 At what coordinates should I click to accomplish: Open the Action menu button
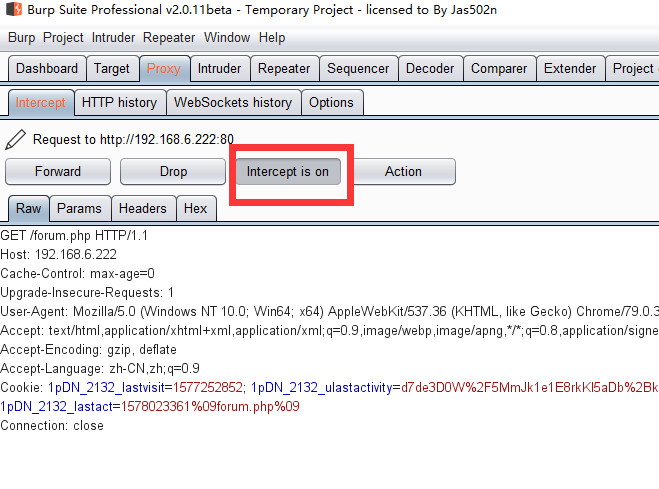403,171
